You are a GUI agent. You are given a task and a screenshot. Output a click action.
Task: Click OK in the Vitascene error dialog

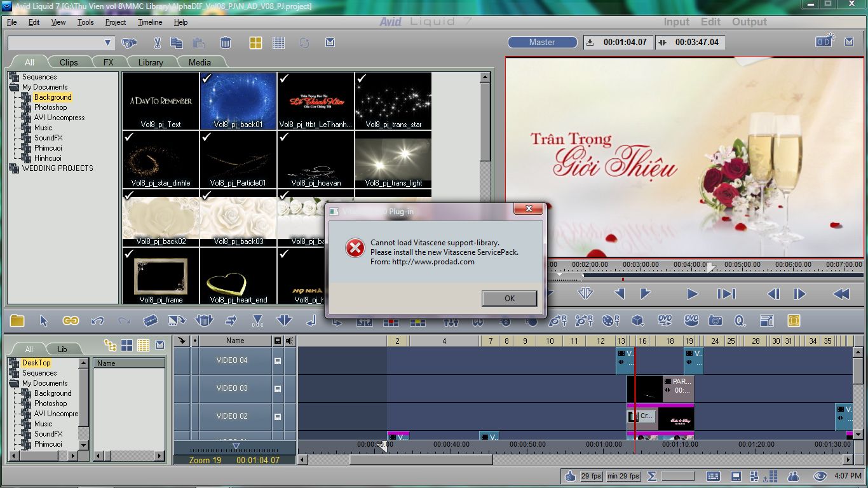(509, 298)
